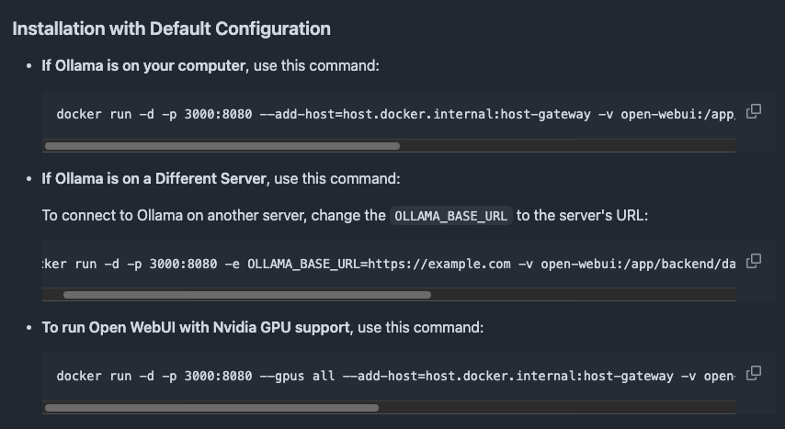Click the command containing https://example.com
Image resolution: width=785 pixels, height=429 pixels.
(x=389, y=264)
